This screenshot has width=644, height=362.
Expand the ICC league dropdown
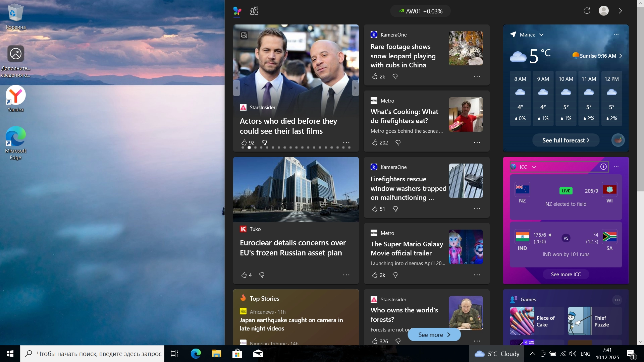(534, 167)
